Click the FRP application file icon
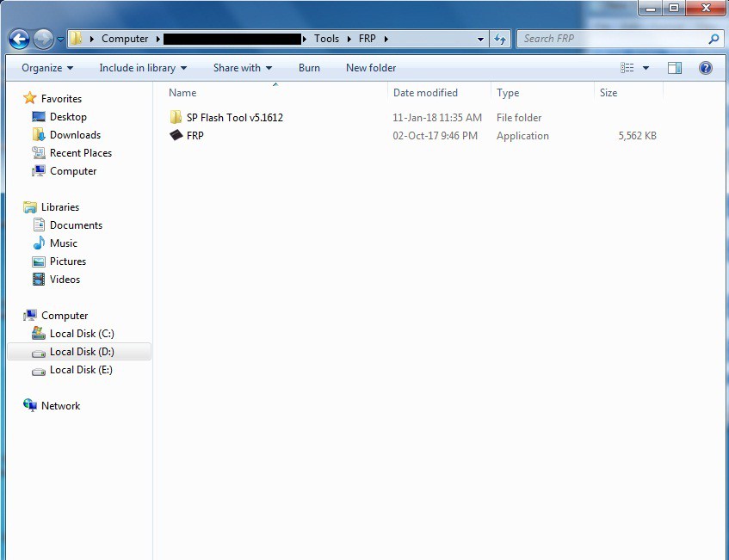Viewport: 729px width, 560px height. 176,136
